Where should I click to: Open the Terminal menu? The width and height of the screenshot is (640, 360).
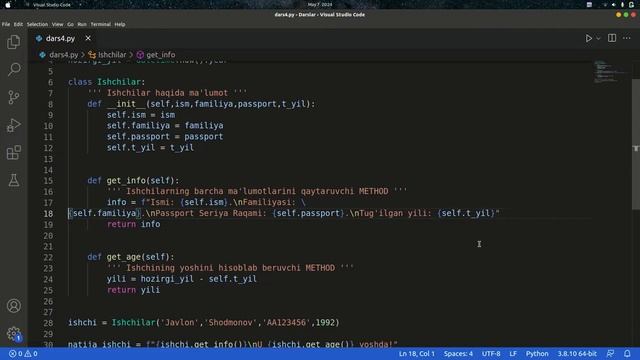coord(100,24)
